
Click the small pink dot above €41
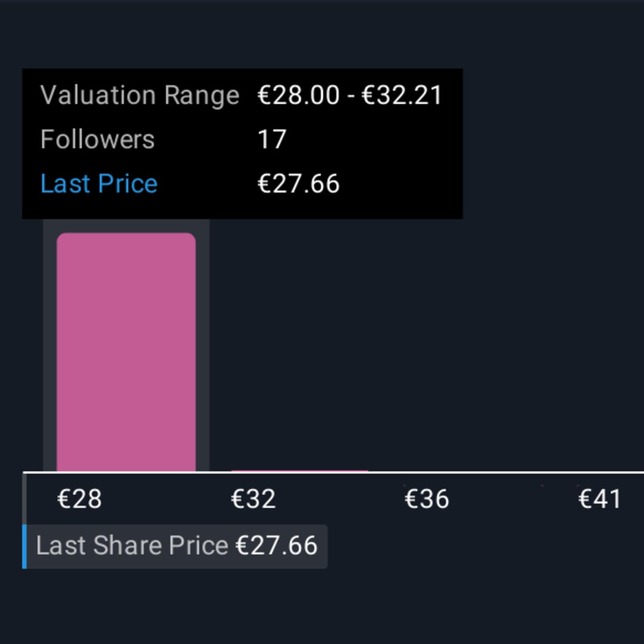(x=577, y=485)
